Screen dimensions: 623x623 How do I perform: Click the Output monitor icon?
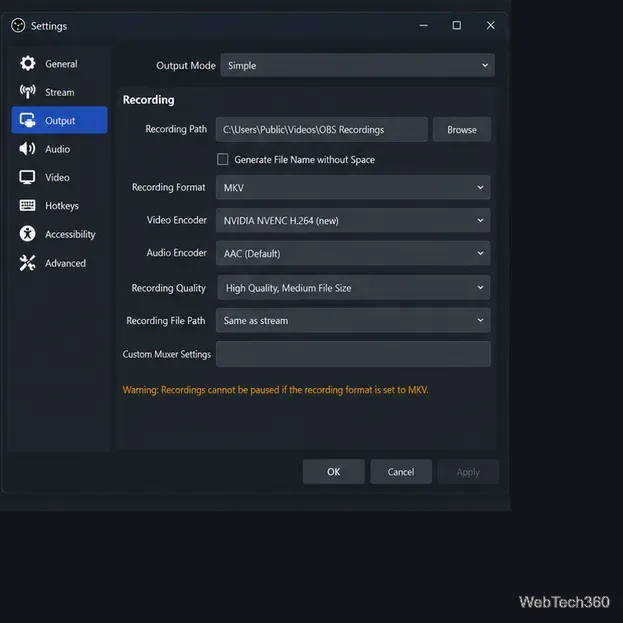pos(27,120)
